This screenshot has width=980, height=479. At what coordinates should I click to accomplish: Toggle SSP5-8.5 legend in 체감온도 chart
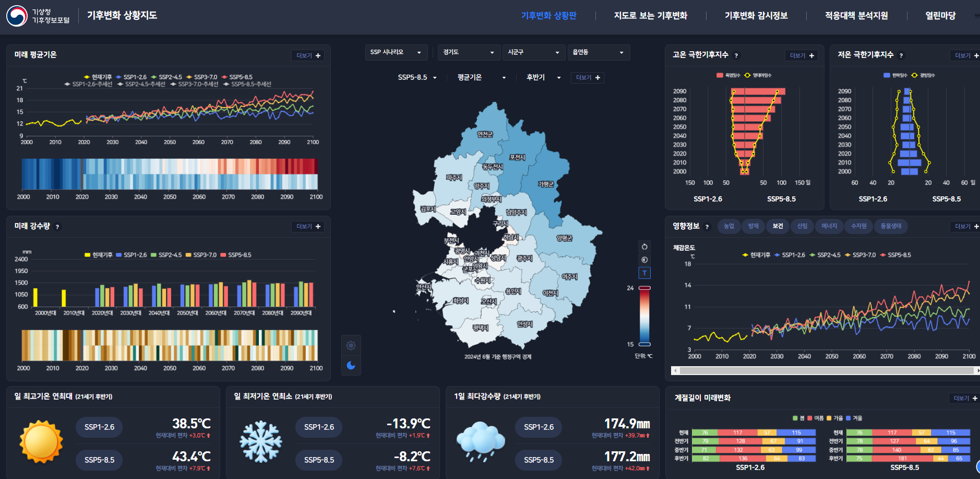(x=895, y=255)
